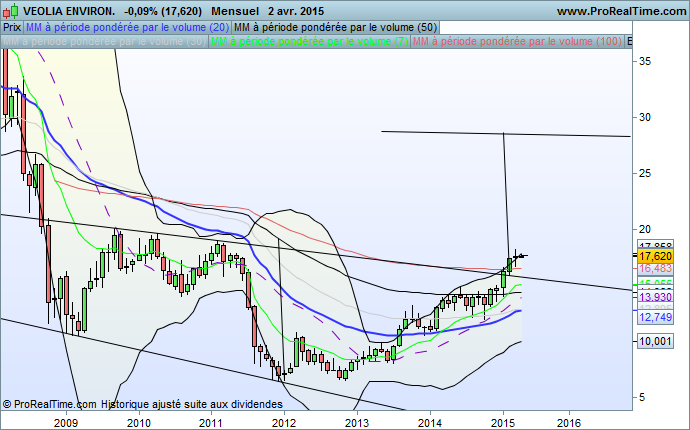This screenshot has width=690, height=430.
Task: Select the red volume-weighted MM (100) label
Action: [518, 41]
